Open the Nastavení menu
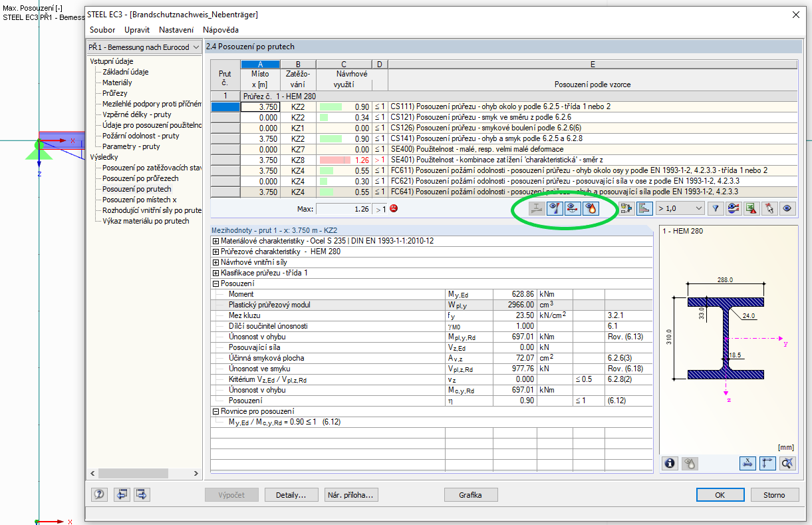The width and height of the screenshot is (812, 525). click(176, 30)
